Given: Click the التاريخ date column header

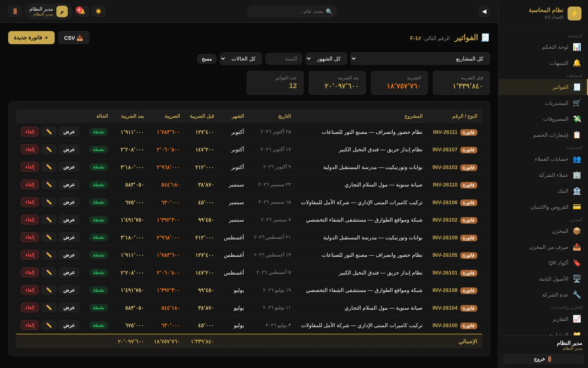Looking at the screenshot, I should pos(284,116).
